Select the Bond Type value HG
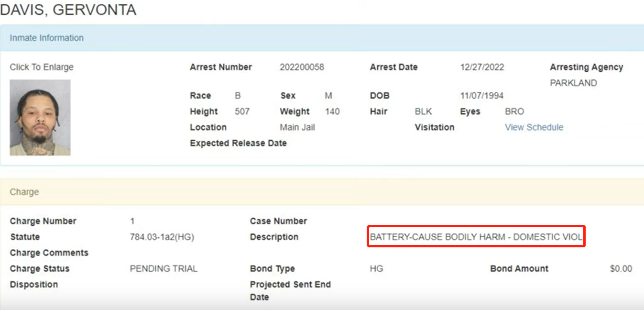The height and width of the screenshot is (310, 644). click(376, 269)
